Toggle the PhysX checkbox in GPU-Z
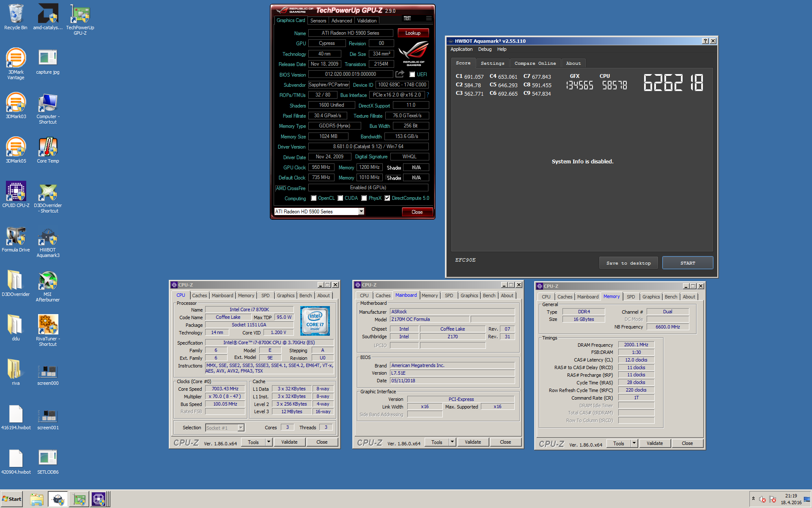812x508 pixels. point(364,198)
